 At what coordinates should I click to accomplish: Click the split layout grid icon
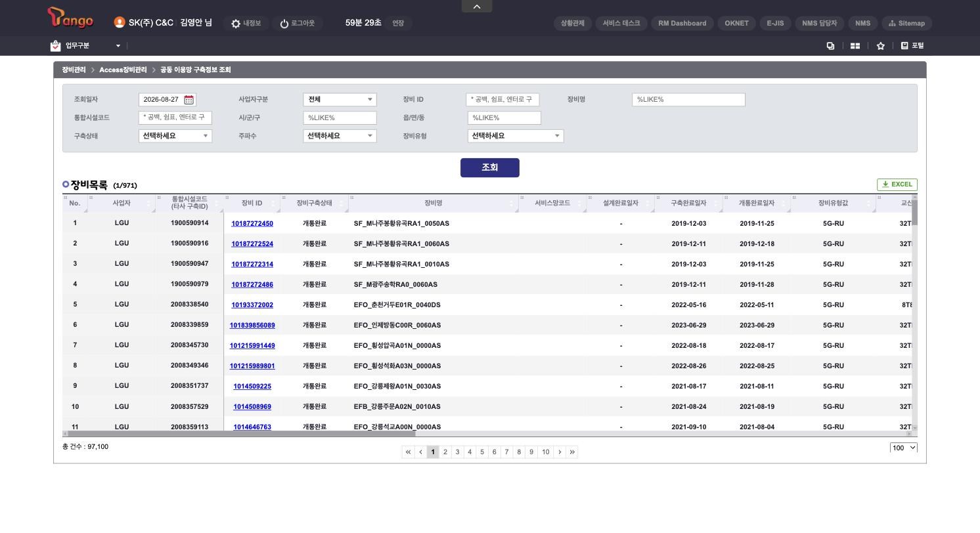pos(855,46)
